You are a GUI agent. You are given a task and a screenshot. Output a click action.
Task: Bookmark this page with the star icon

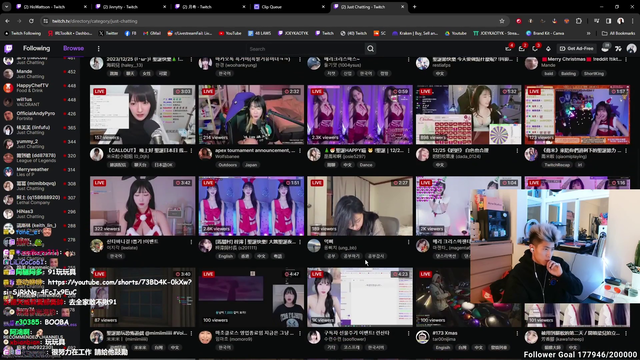[x=502, y=21]
